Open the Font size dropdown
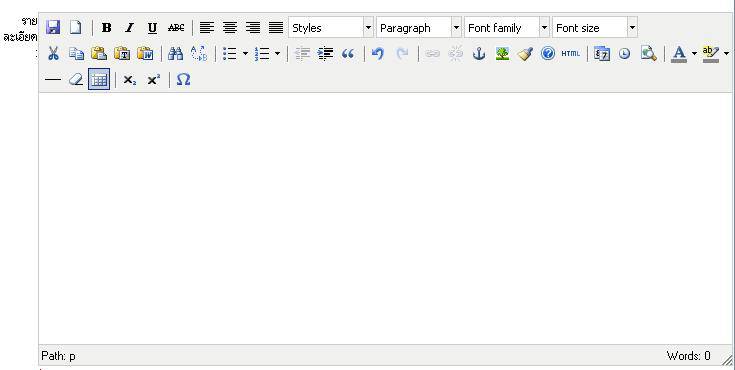This screenshot has height=370, width=735. [595, 28]
